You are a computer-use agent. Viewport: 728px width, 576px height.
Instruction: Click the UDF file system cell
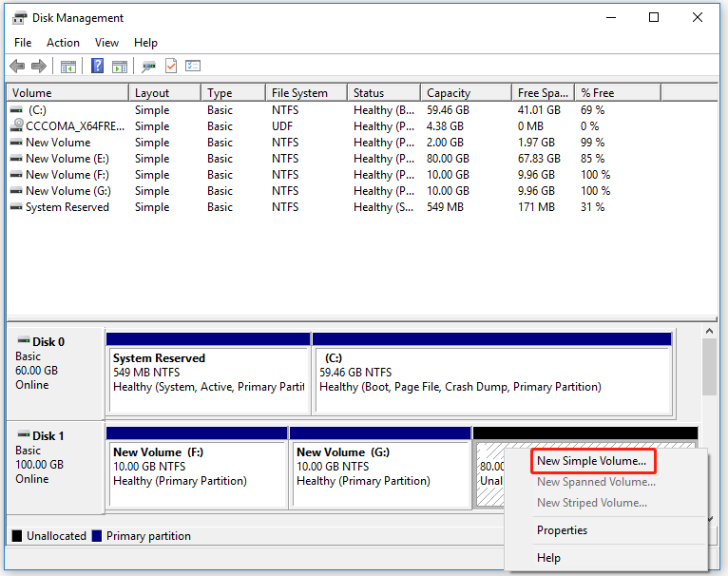click(282, 126)
